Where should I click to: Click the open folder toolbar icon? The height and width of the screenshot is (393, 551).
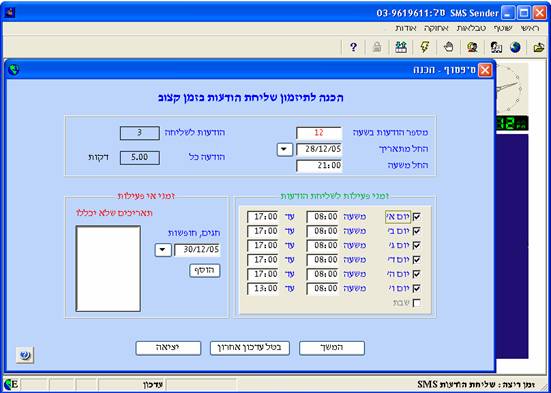(x=539, y=47)
